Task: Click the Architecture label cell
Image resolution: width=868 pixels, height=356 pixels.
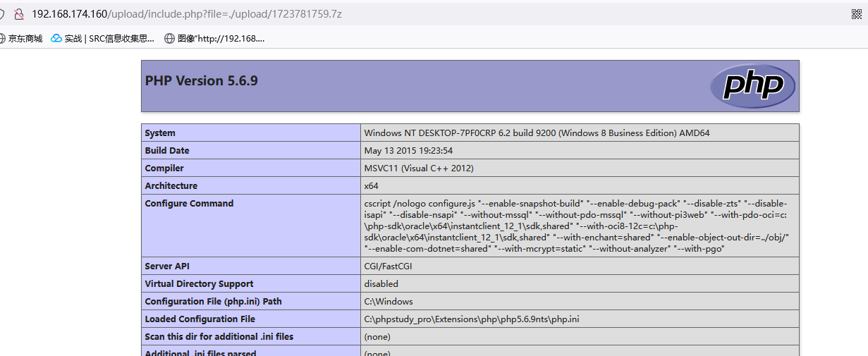Action: coord(251,186)
